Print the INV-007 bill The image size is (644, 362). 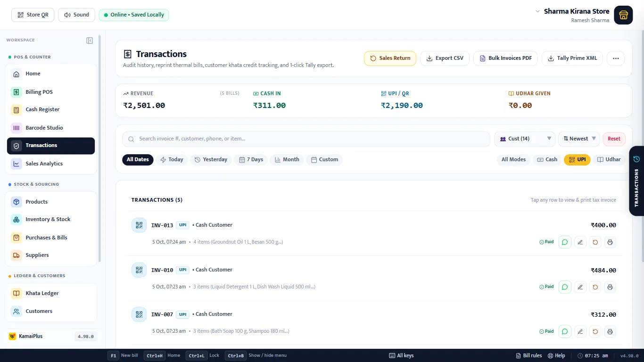click(x=610, y=331)
